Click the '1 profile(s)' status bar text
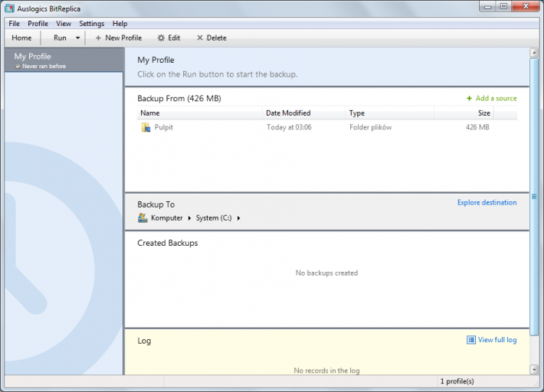The image size is (544, 392). (457, 381)
